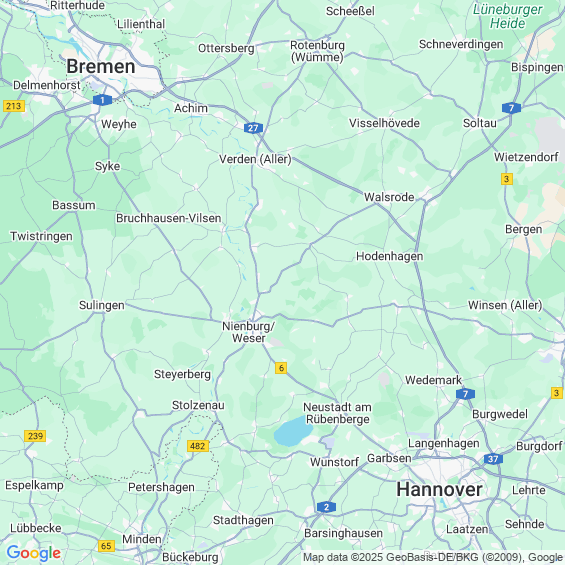Click the A2 motorway shield near Barsinghausen

(x=326, y=507)
